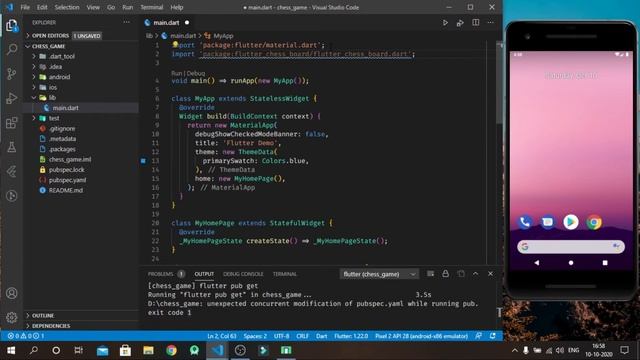Tap the Play Store icon in the emulator

(x=571, y=222)
